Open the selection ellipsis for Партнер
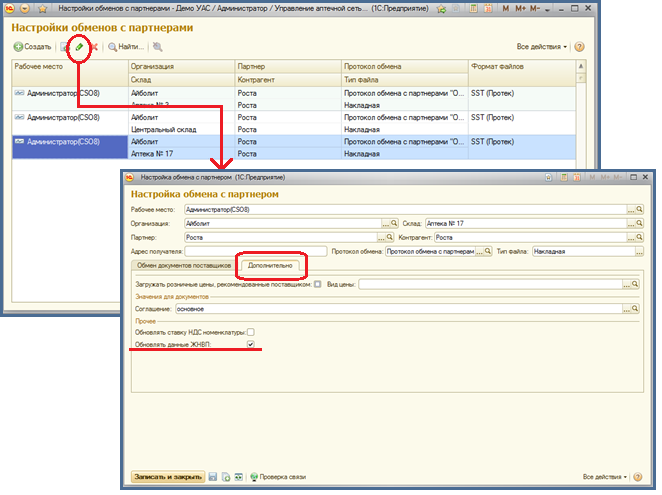 point(381,237)
